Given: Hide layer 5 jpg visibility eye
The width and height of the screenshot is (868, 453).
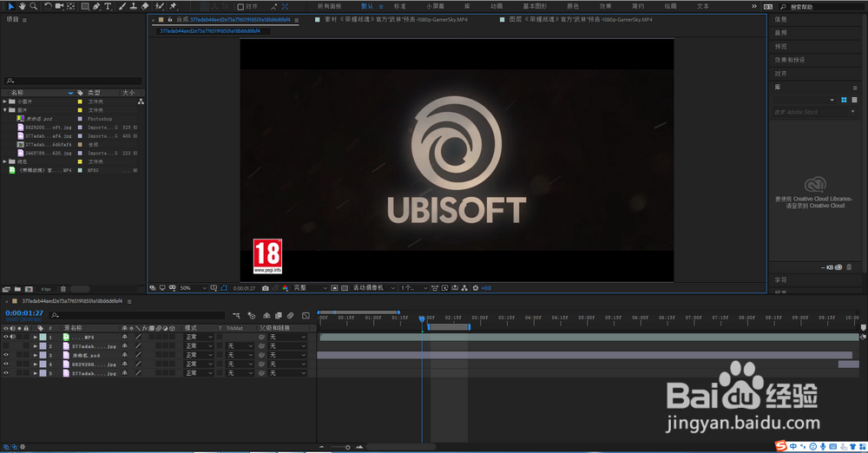Looking at the screenshot, I should [x=6, y=372].
